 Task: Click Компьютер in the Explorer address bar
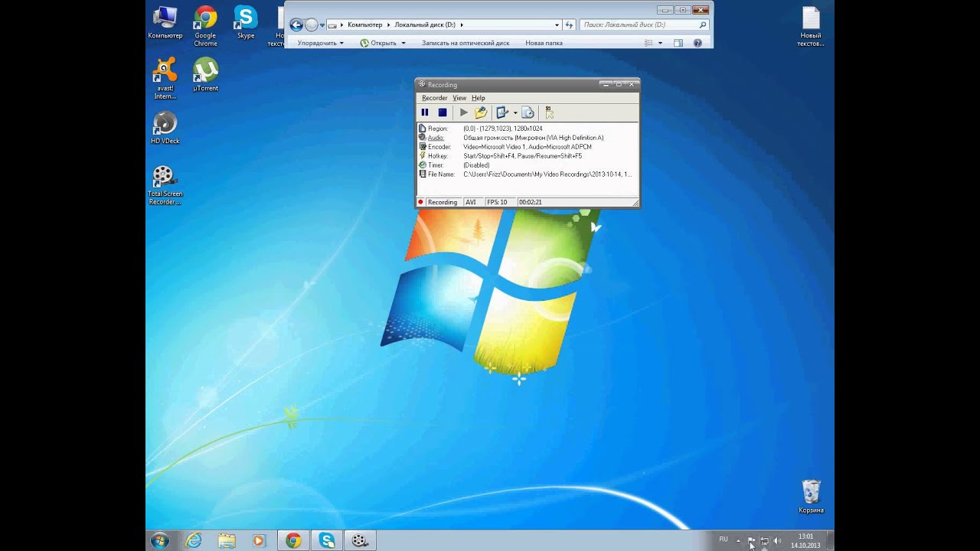click(x=364, y=25)
